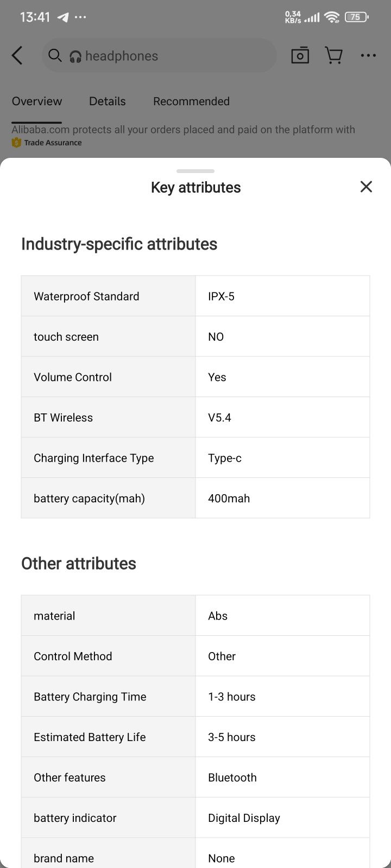This screenshot has height=868, width=391.
Task: Tap the Trade Assurance shield icon
Action: [x=16, y=143]
